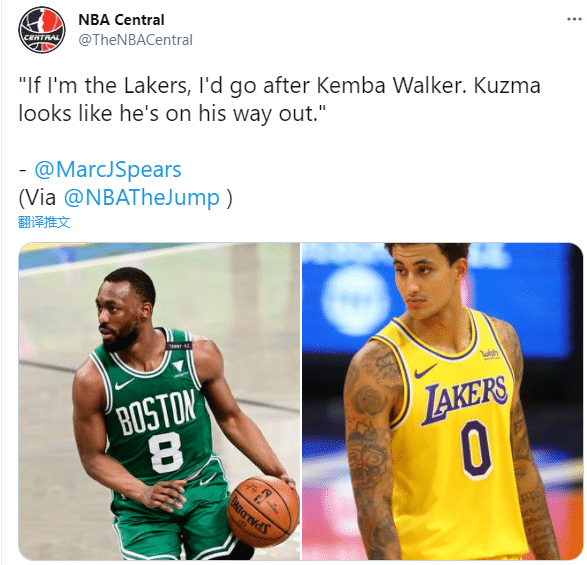The image size is (587, 565).
Task: Click the 翻译推文 translate tweet link
Action: pos(44,222)
